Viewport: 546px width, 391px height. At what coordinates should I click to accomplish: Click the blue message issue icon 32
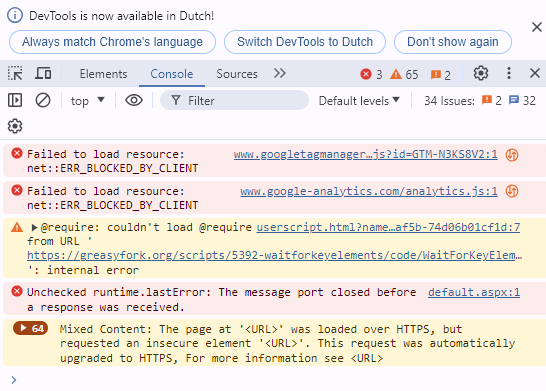[522, 101]
